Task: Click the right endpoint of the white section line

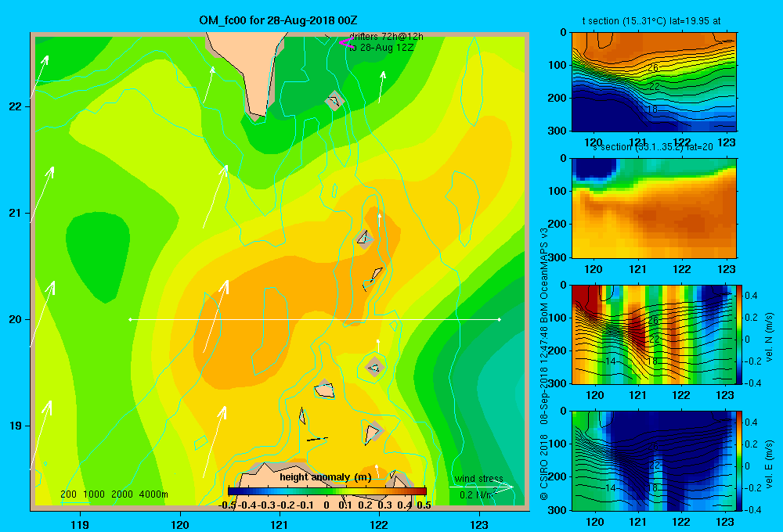Action: [x=499, y=319]
